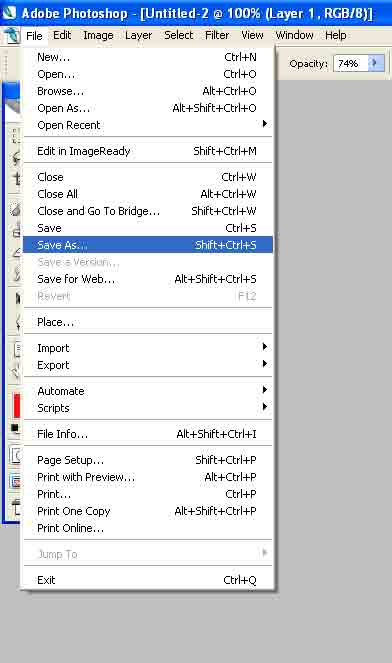Open the Scripts submenu
The width and height of the screenshot is (392, 663).
click(x=148, y=408)
